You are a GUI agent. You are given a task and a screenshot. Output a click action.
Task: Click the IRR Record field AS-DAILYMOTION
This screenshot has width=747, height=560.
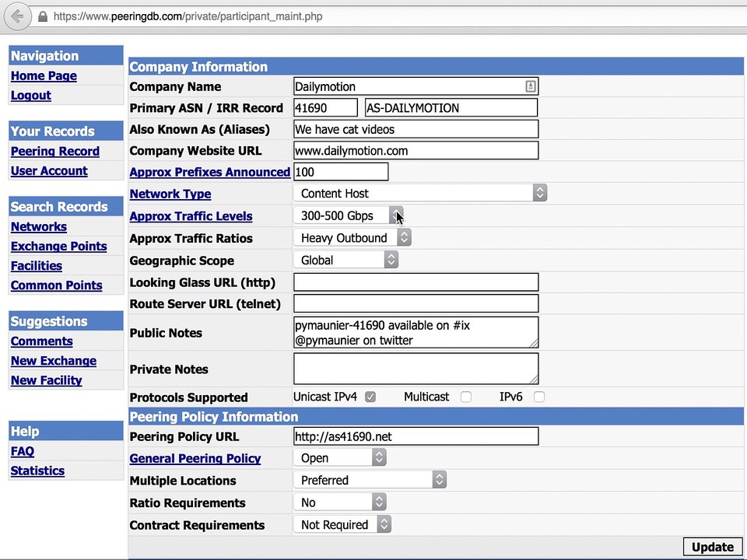pos(451,107)
